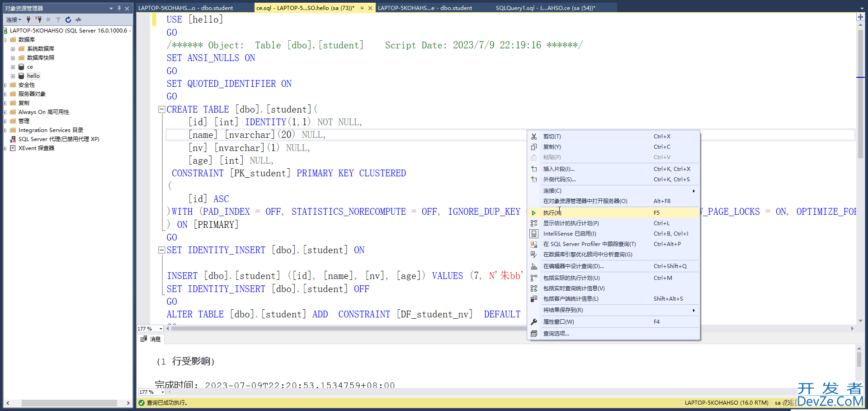Viewport: 868px width, 411px height.
Task: Click the disconnect plug icon with red X
Action: click(38, 19)
